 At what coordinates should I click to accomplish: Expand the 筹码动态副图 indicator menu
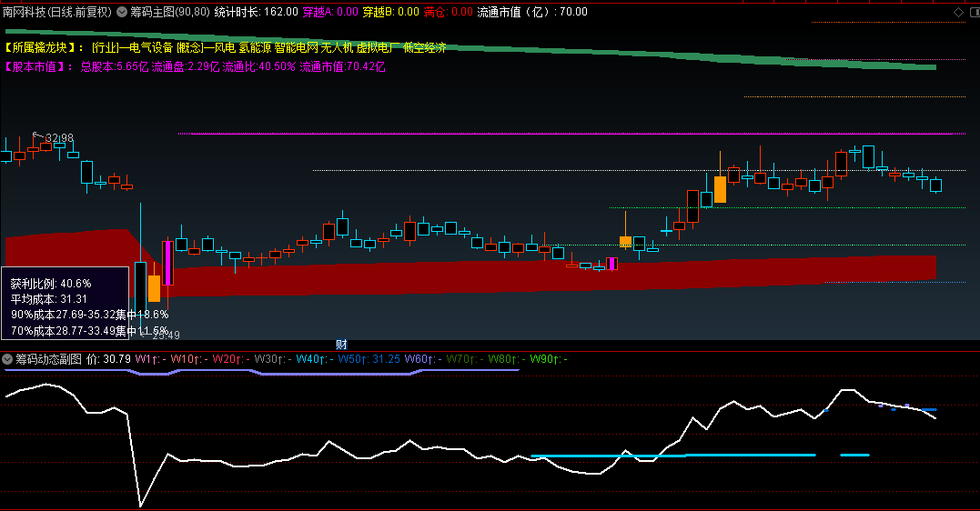[7, 359]
